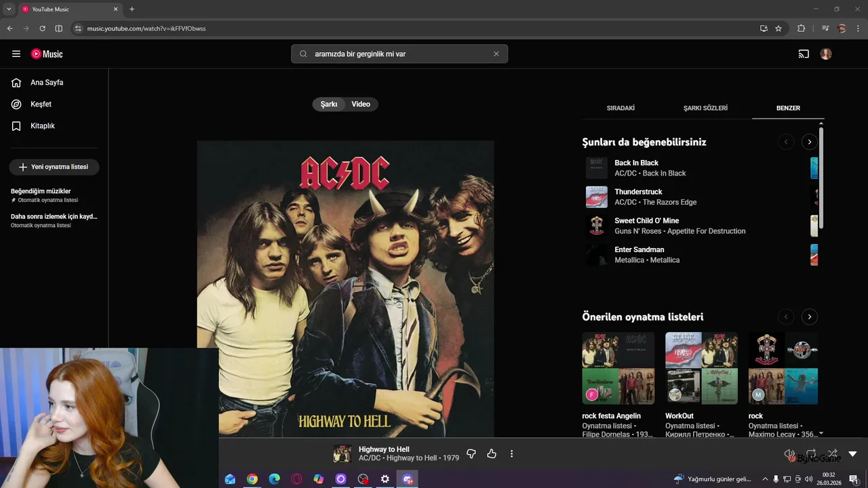Open Daha sonra izlemek için playlist

point(54,220)
